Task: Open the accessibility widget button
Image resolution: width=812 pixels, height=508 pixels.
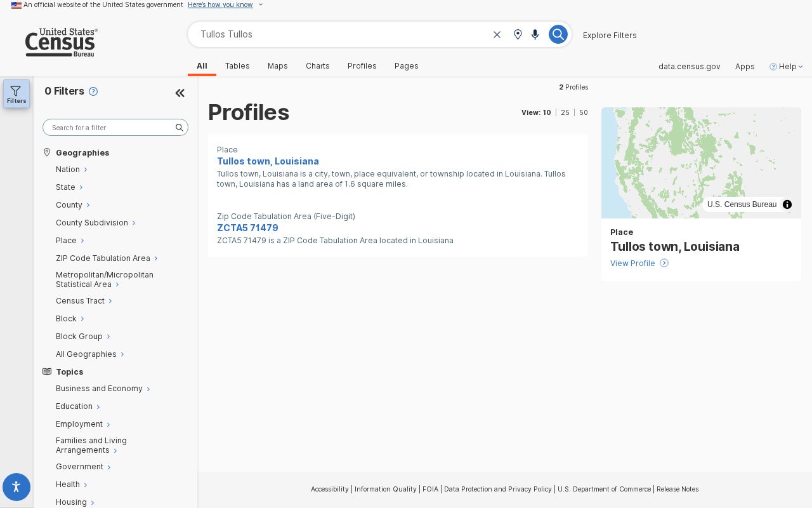Action: pos(16,487)
